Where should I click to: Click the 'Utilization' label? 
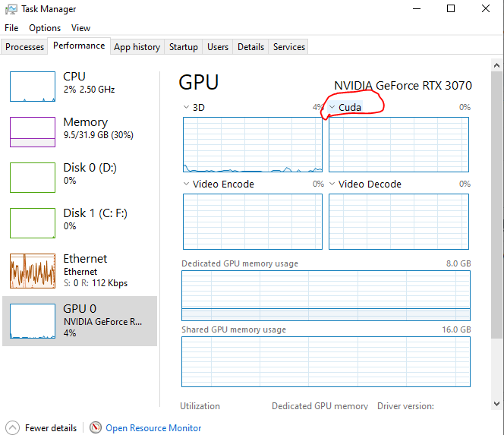[200, 406]
